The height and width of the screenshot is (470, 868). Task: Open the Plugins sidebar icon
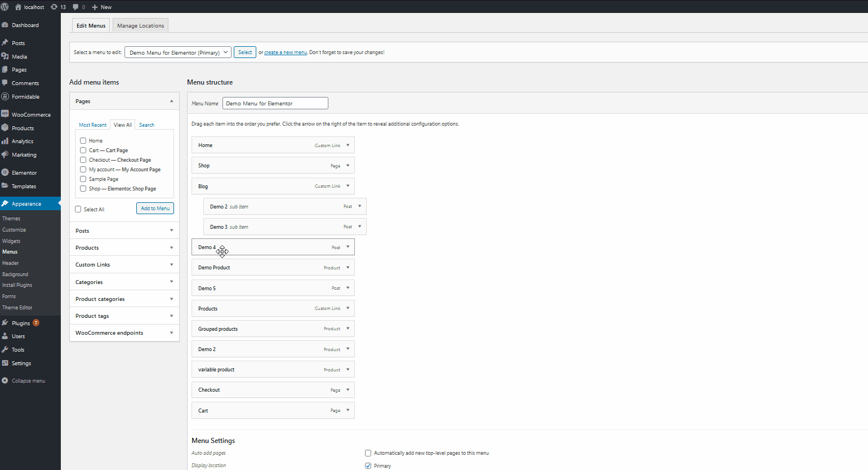pyautogui.click(x=5, y=323)
